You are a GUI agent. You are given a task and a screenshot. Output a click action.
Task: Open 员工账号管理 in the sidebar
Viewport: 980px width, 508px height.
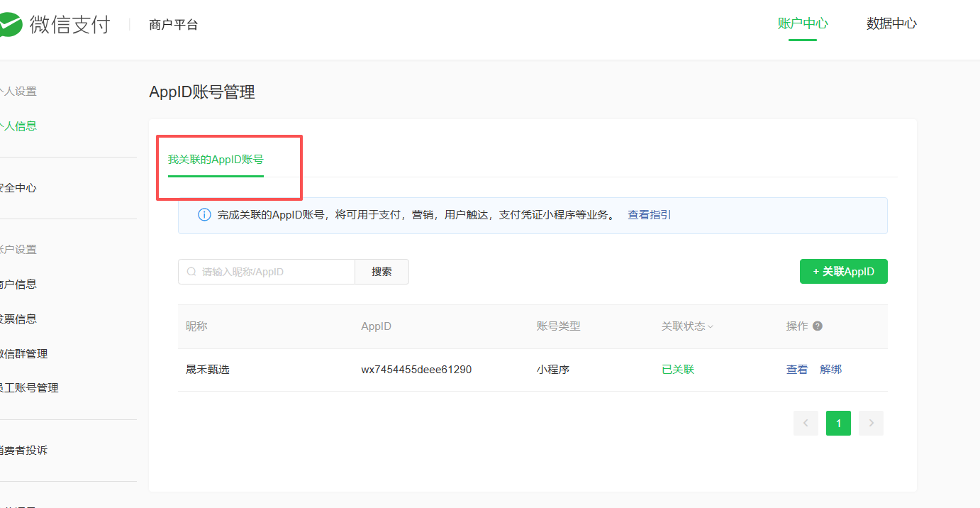pyautogui.click(x=29, y=388)
